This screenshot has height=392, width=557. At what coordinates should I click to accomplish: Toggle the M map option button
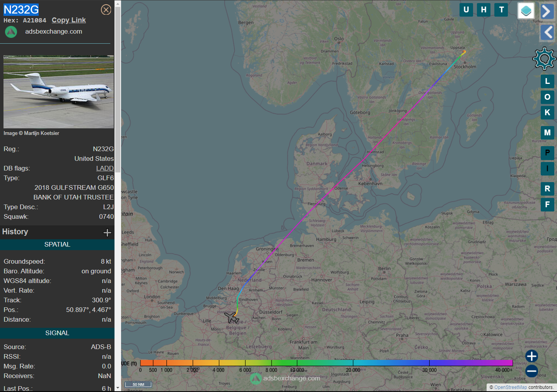click(547, 133)
